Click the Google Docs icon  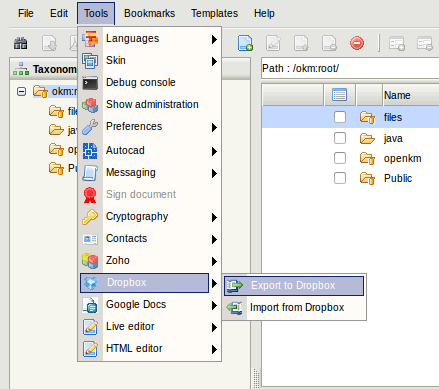(x=90, y=305)
